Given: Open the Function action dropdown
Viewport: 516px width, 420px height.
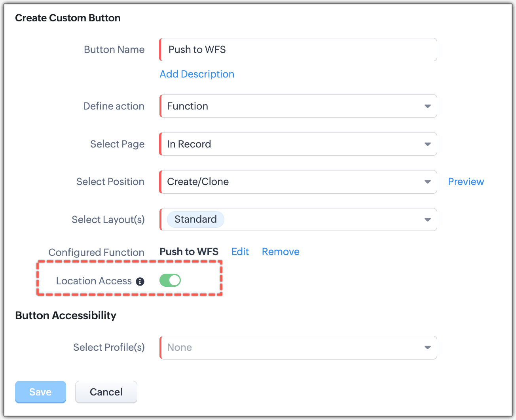Looking at the screenshot, I should click(x=293, y=106).
